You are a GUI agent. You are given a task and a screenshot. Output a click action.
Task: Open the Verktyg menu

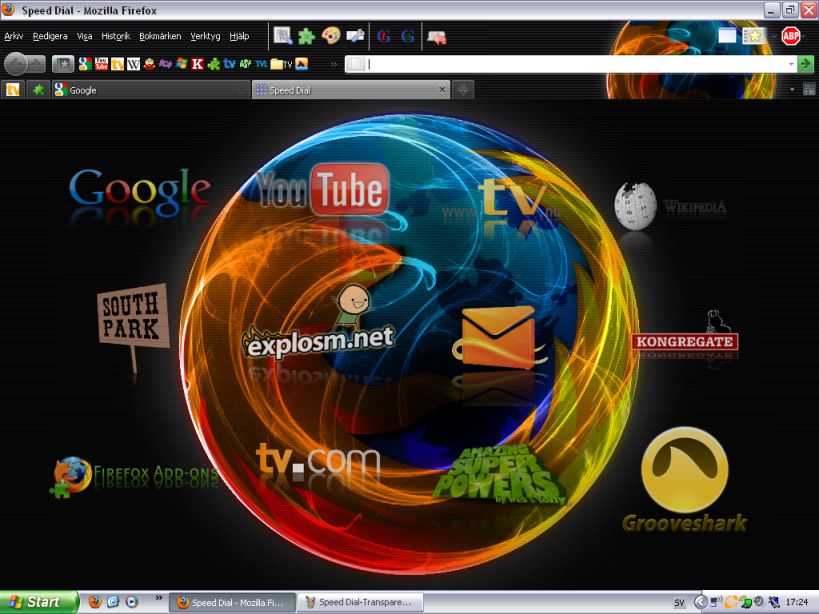[205, 36]
